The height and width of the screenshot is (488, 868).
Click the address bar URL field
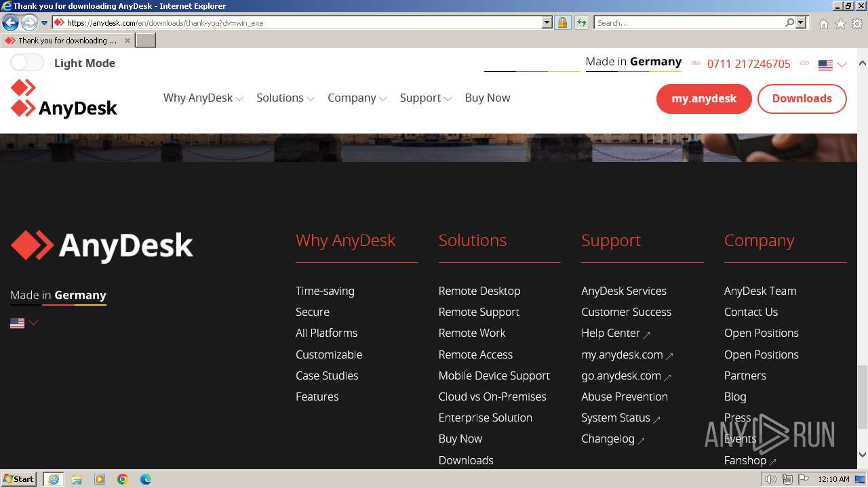tap(297, 23)
